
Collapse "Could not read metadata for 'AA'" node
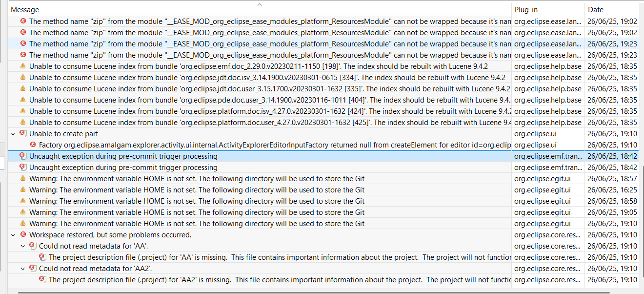click(x=23, y=246)
